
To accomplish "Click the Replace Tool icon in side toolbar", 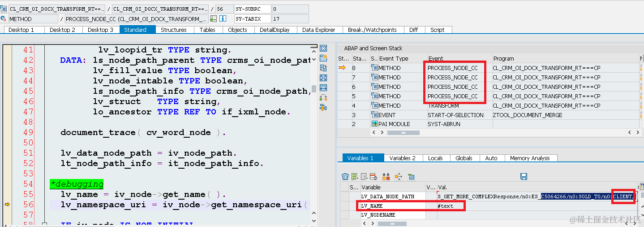I will coord(323,68).
